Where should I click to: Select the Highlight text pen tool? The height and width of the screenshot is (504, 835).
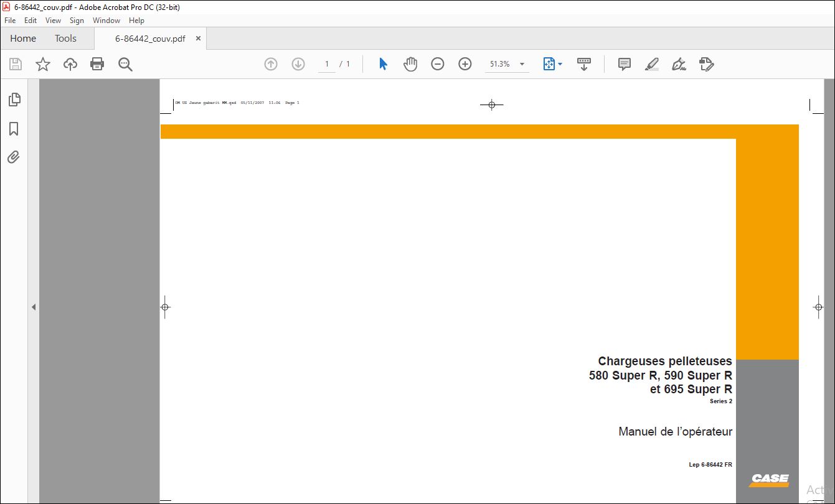(x=652, y=64)
